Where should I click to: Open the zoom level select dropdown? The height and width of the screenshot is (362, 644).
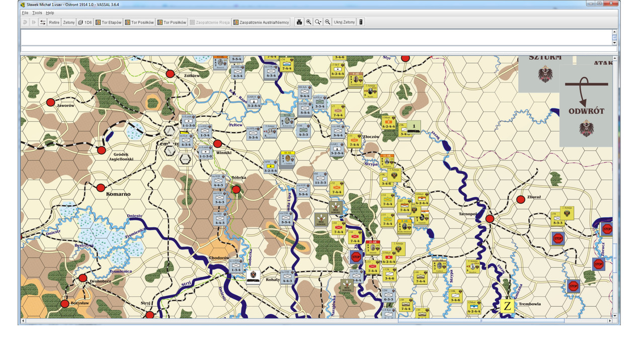318,22
